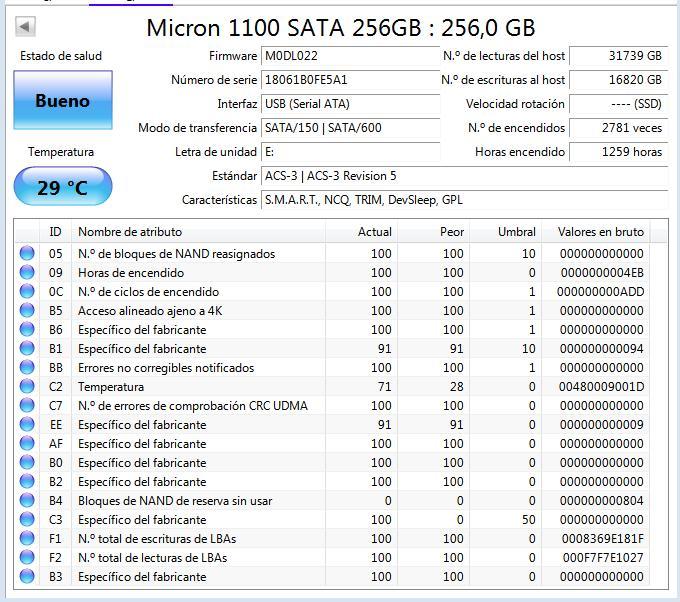Select the row 'Acceso alineado ajeno a 4K'
This screenshot has width=680, height=602.
point(333,311)
